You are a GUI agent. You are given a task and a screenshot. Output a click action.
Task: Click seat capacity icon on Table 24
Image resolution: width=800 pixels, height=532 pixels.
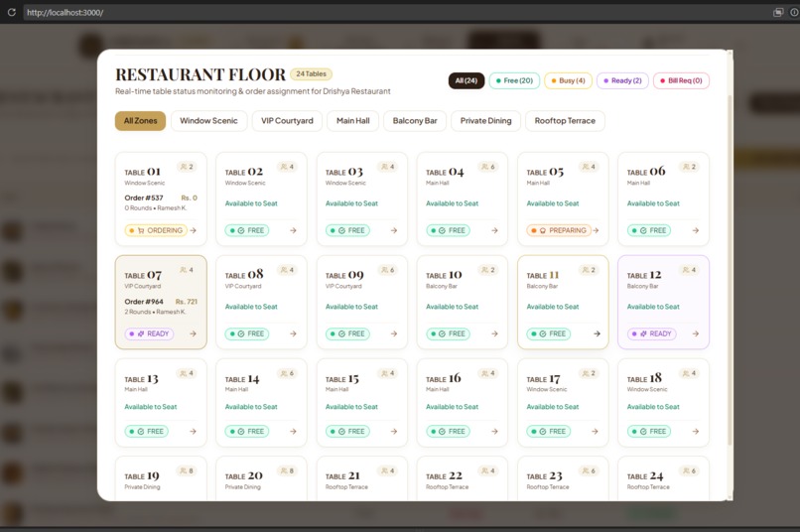(686, 470)
